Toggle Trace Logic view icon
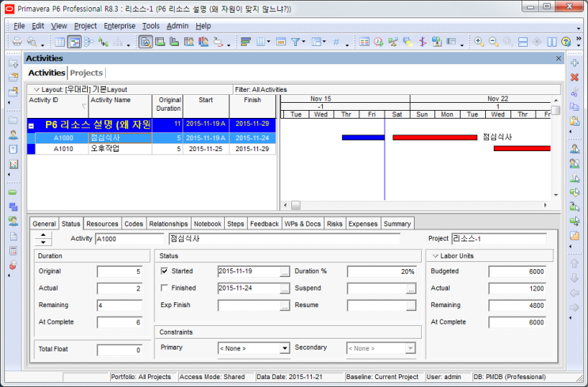Screen dimensions: 588x387 103,42
